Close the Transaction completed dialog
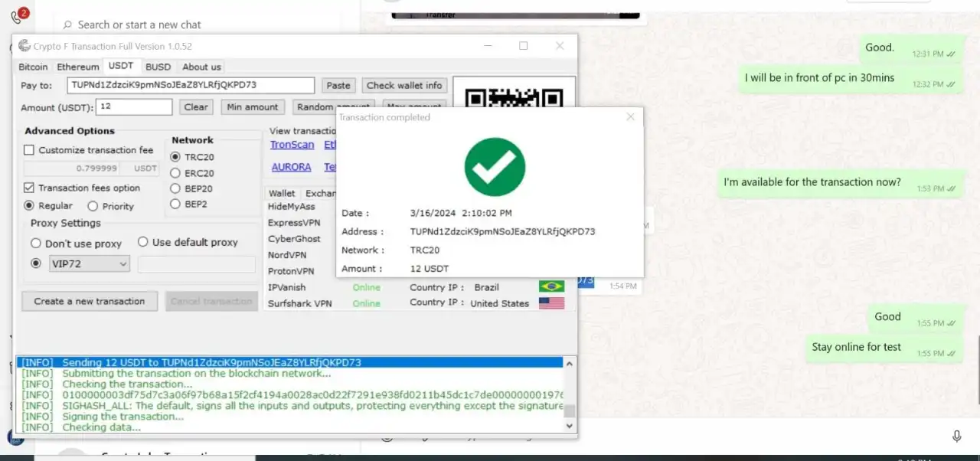980x461 pixels. [630, 117]
